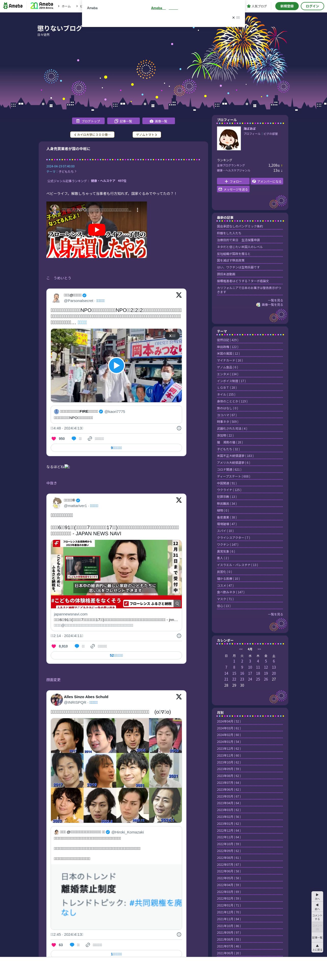Open theme 徒然日記 ( 429 )
The image size is (327, 980).
(x=227, y=340)
